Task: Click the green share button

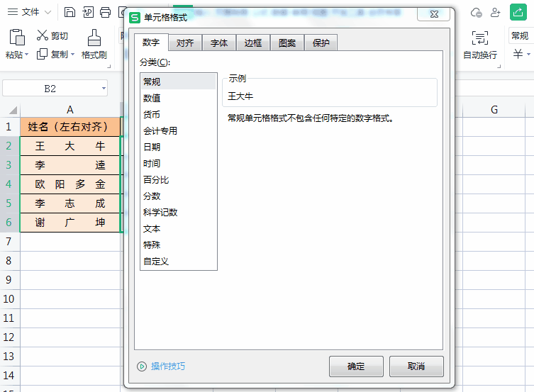Action: (518, 13)
